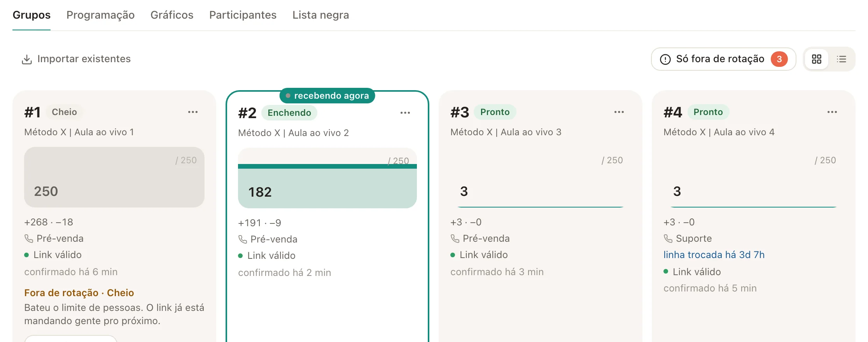Viewport: 868px width, 342px height.
Task: Open the options menu for group #1
Action: pos(193,112)
